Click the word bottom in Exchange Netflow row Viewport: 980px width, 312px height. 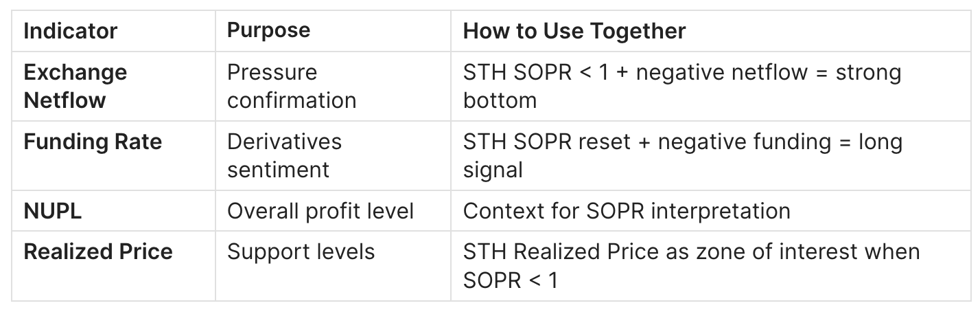pyautogui.click(x=500, y=100)
